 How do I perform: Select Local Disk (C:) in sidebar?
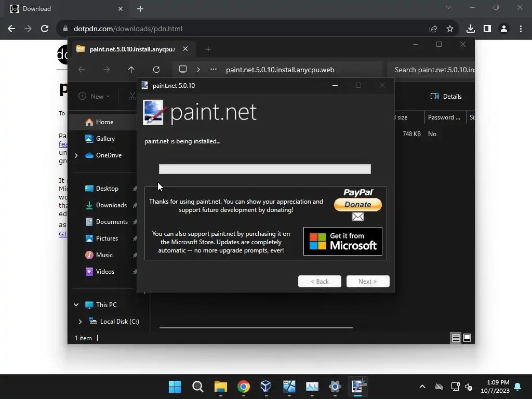click(x=114, y=321)
